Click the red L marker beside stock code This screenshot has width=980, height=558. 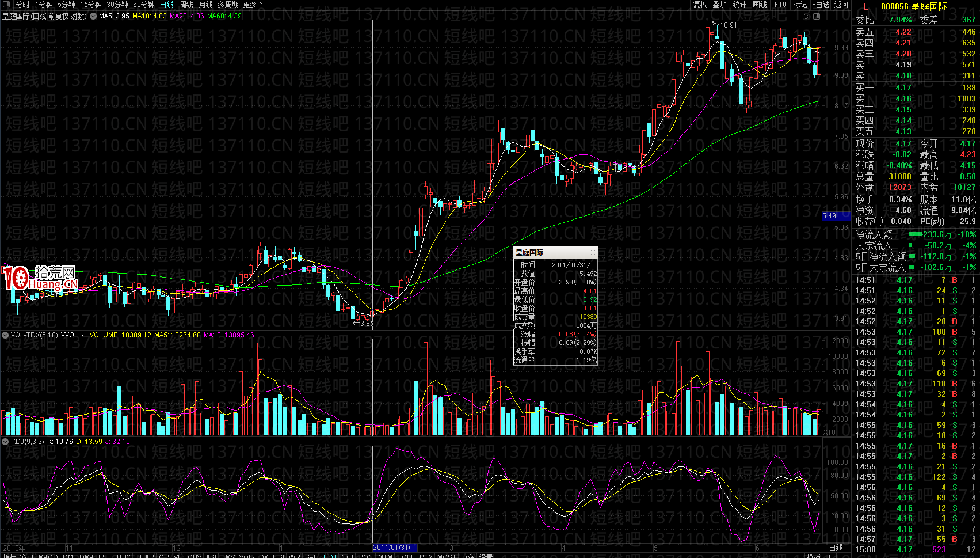(865, 6)
